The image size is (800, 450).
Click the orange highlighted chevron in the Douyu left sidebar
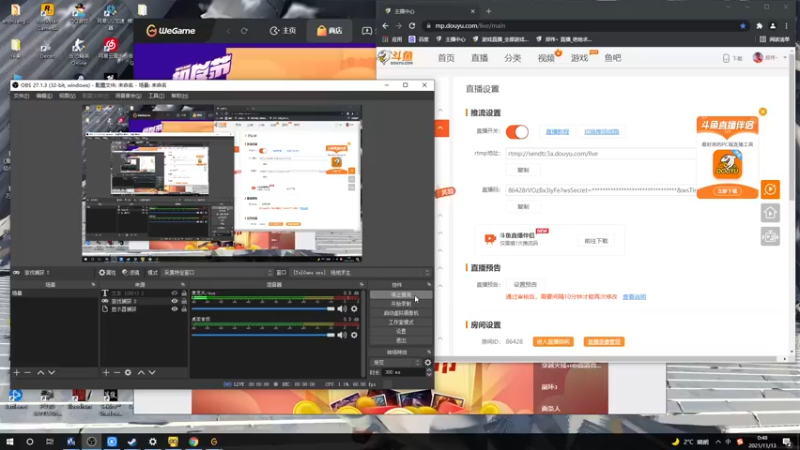440,128
